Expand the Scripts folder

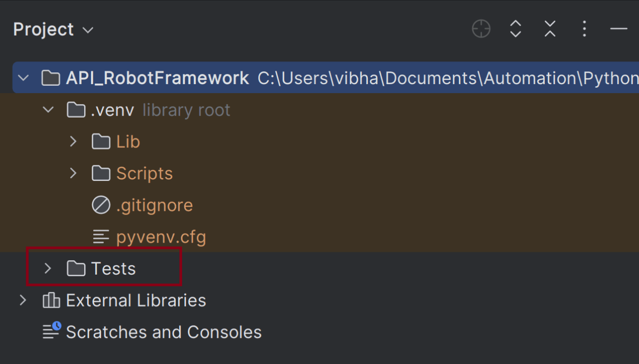tap(73, 173)
